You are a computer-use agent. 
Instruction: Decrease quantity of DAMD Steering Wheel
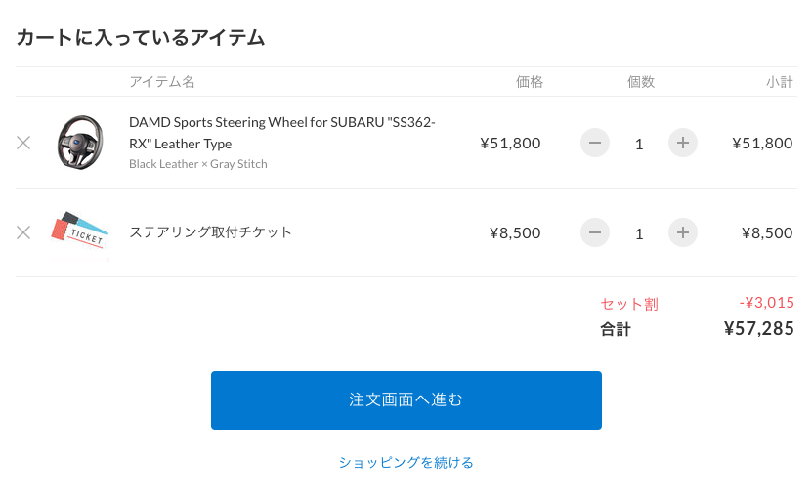click(594, 143)
